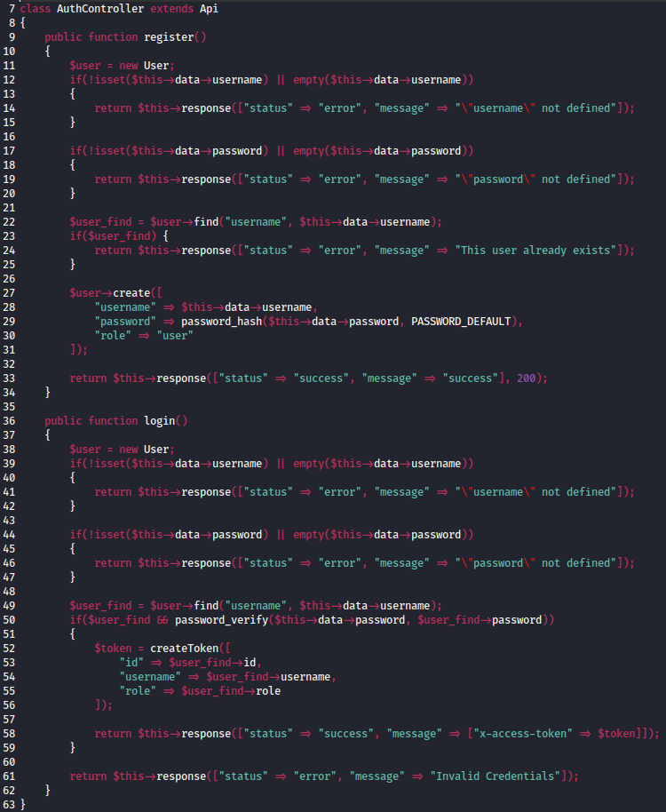This screenshot has height=812, width=666.
Task: Click line number 63 in the gutter
Action: click(9, 805)
